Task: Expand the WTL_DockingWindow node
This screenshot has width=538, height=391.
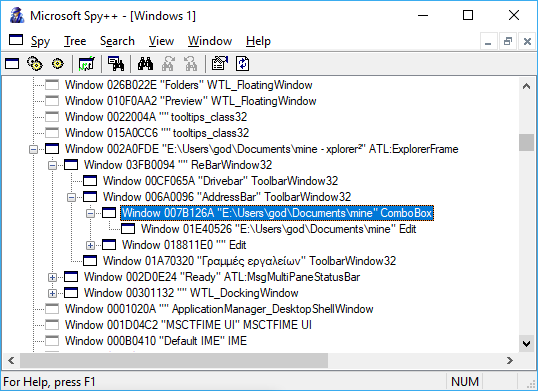Action: pos(52,293)
